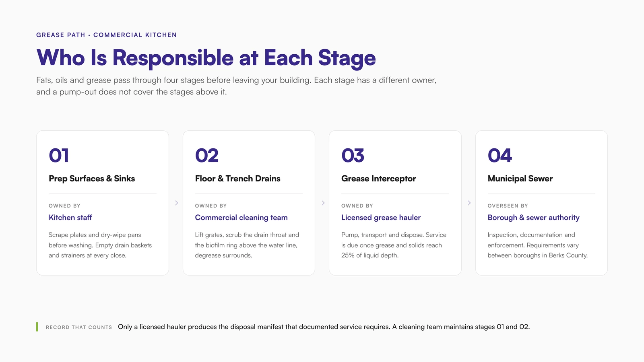This screenshot has height=362, width=644.
Task: Select the Grease Interceptor card heading
Action: pyautogui.click(x=378, y=179)
